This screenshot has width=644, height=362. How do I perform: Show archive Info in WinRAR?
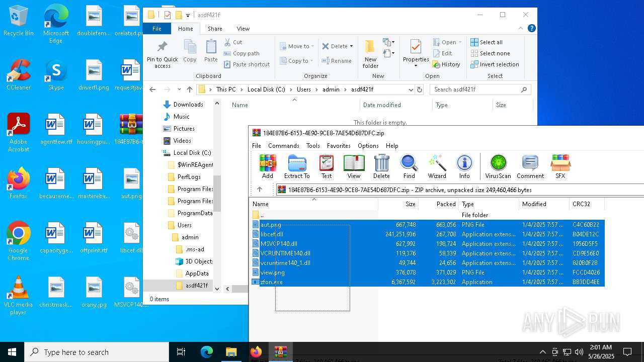click(x=464, y=166)
